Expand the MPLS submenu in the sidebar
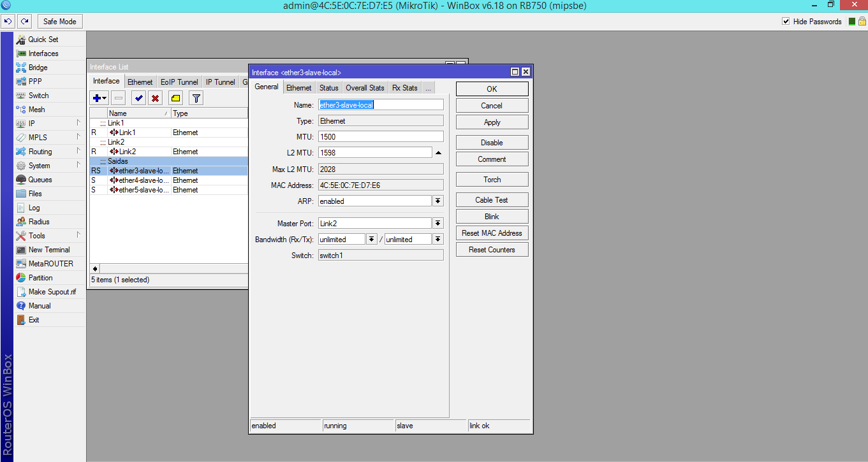The width and height of the screenshot is (868, 462). 78,137
